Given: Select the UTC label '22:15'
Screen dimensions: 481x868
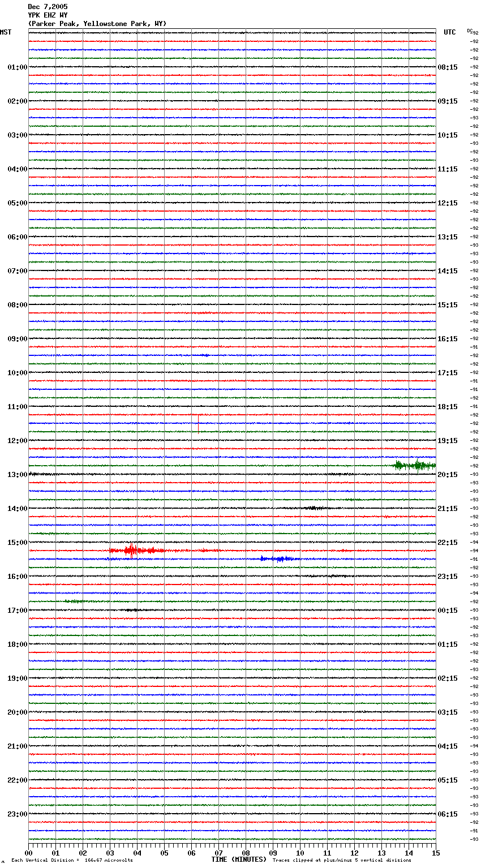Looking at the screenshot, I should pos(448,543).
